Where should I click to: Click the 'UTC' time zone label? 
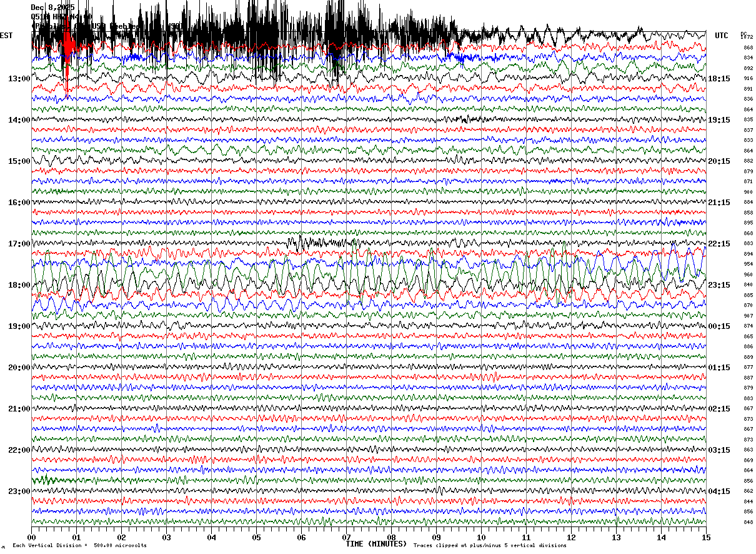click(722, 36)
